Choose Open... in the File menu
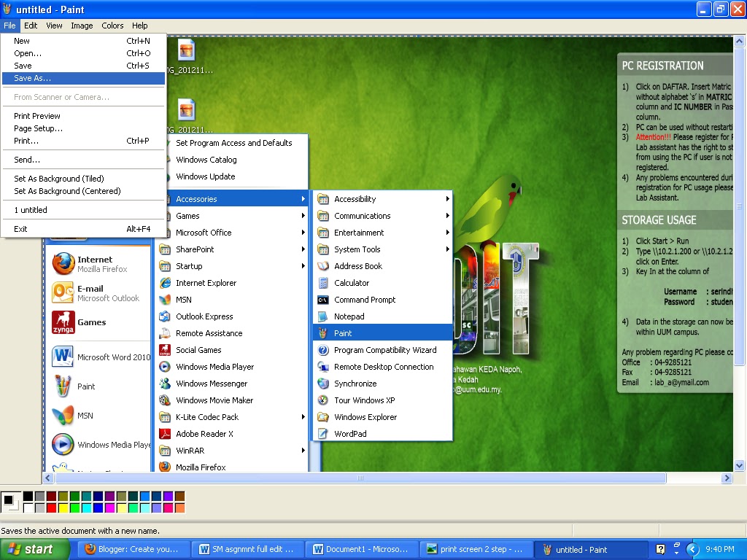747x560 pixels. click(x=83, y=53)
